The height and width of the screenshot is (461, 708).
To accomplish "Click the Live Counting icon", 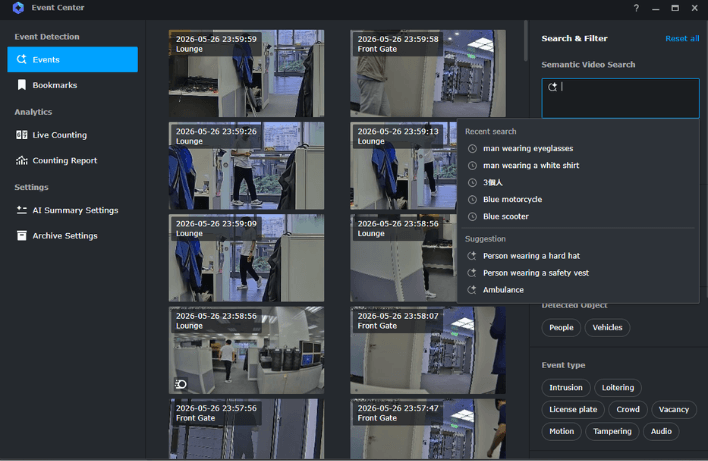I will [x=21, y=135].
